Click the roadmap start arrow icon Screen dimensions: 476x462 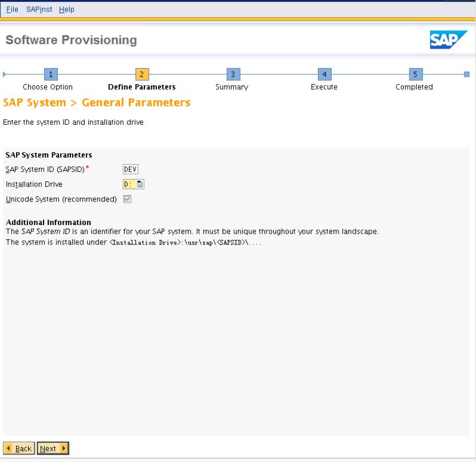point(4,74)
